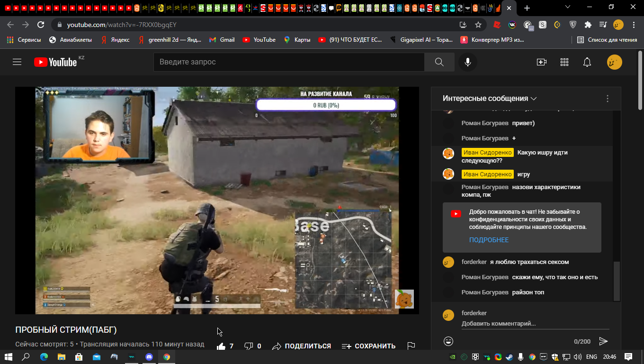Screen dimensions: 644x364
Task: Click the install app icon in address bar
Action: [463, 25]
